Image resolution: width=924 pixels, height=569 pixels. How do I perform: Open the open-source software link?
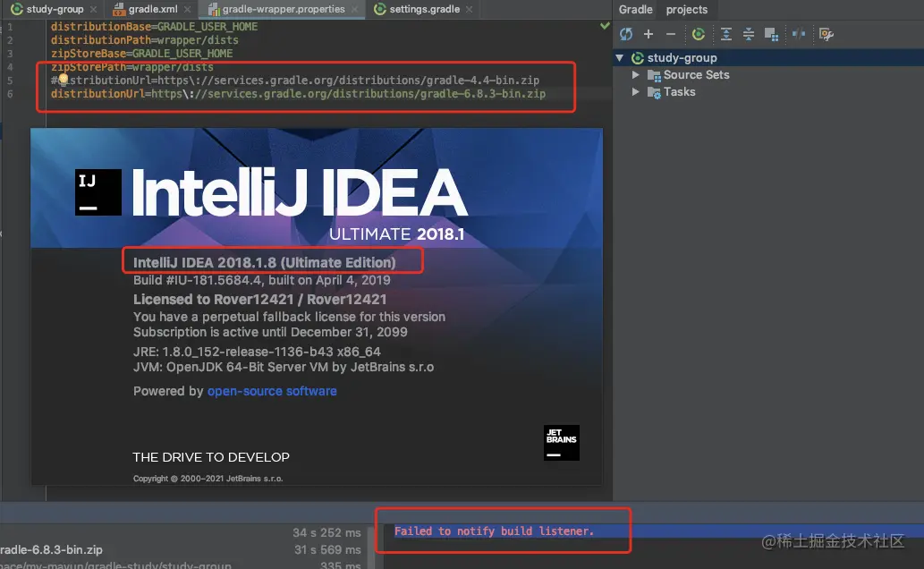pyautogui.click(x=272, y=391)
